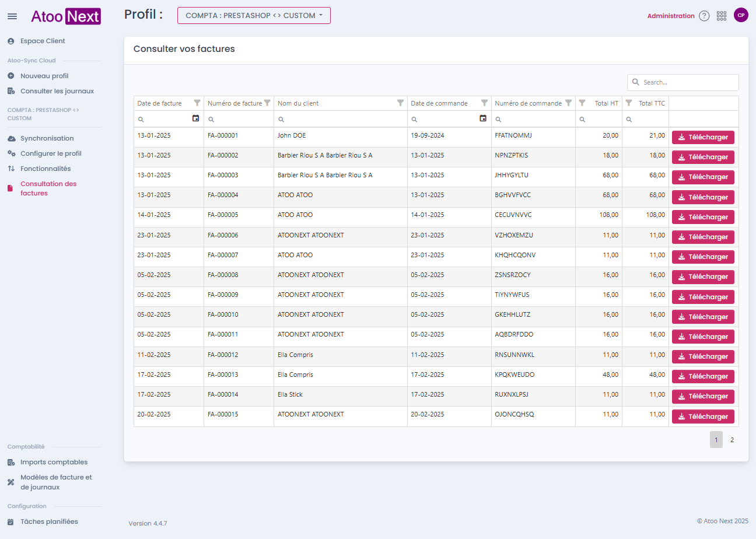Click the Numéro de commande filter input

point(533,119)
